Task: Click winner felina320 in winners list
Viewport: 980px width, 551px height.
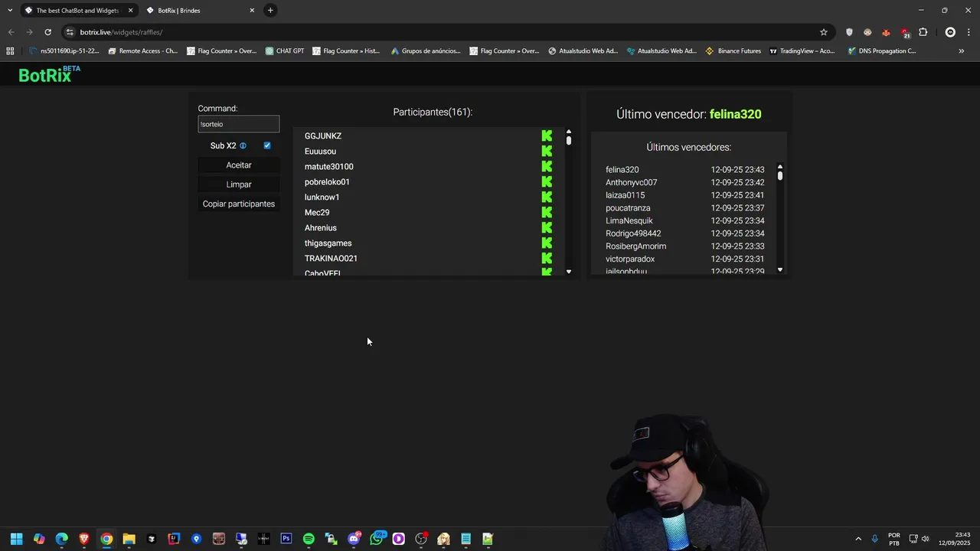Action: 622,170
